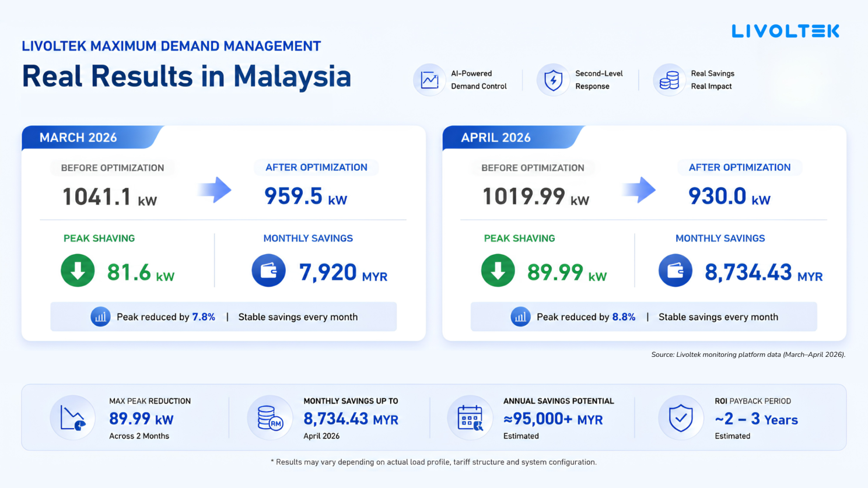Click the April AFTER OPTIMIZATION label

click(740, 167)
